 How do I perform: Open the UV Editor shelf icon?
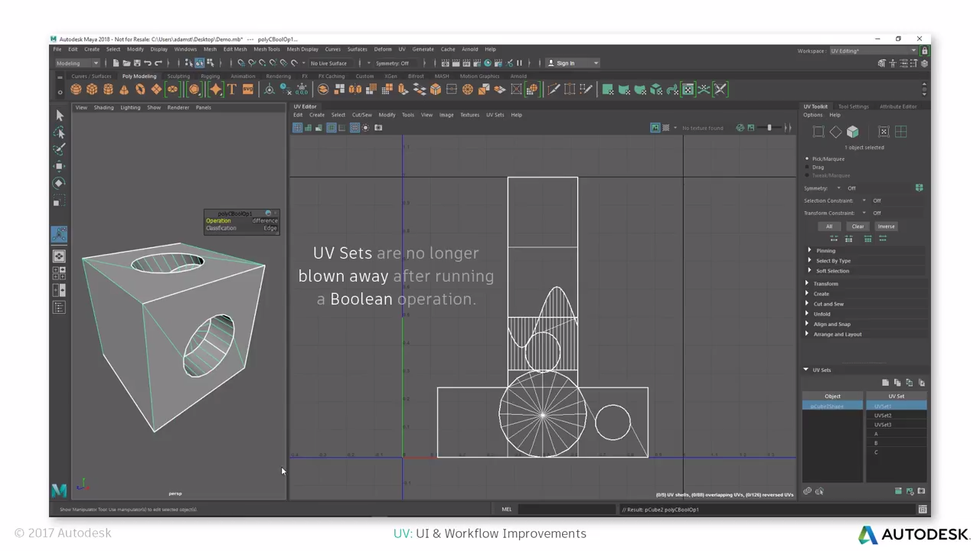688,90
